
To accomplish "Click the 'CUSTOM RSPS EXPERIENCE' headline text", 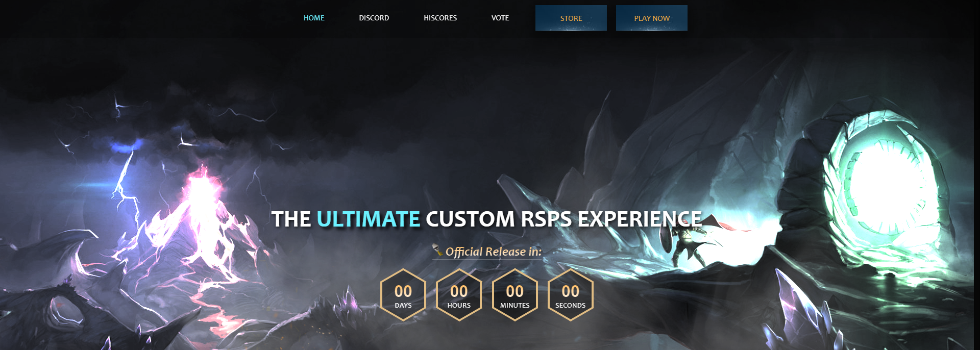I will pos(563,219).
